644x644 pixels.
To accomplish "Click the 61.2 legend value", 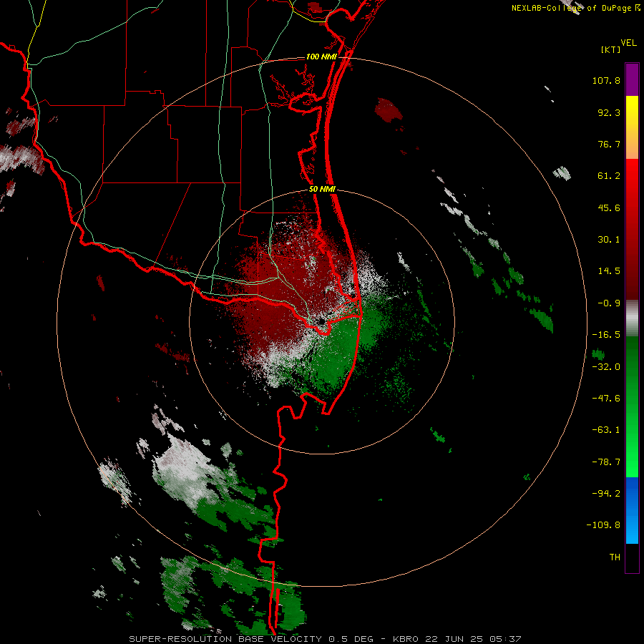I will (x=609, y=176).
